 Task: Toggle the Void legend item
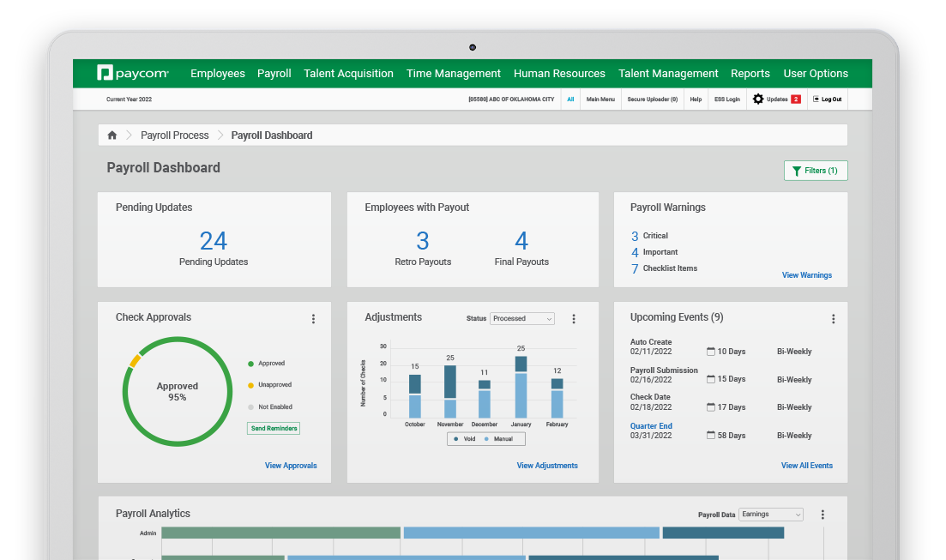tap(464, 439)
